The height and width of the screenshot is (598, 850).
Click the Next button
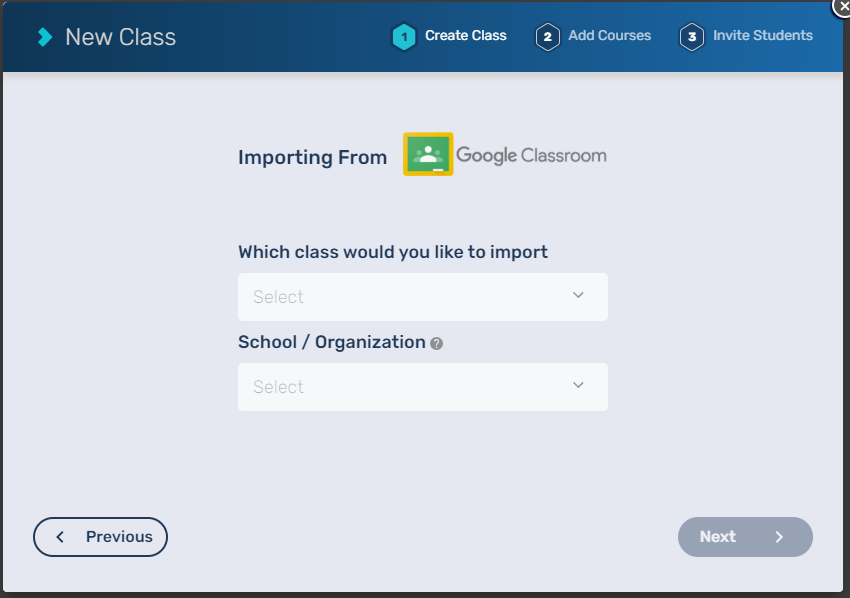pyautogui.click(x=745, y=537)
